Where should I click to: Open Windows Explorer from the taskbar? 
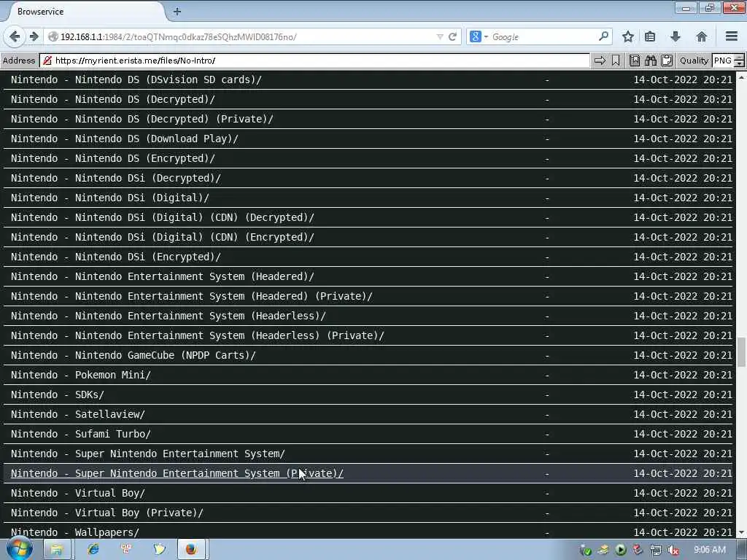[x=56, y=550]
